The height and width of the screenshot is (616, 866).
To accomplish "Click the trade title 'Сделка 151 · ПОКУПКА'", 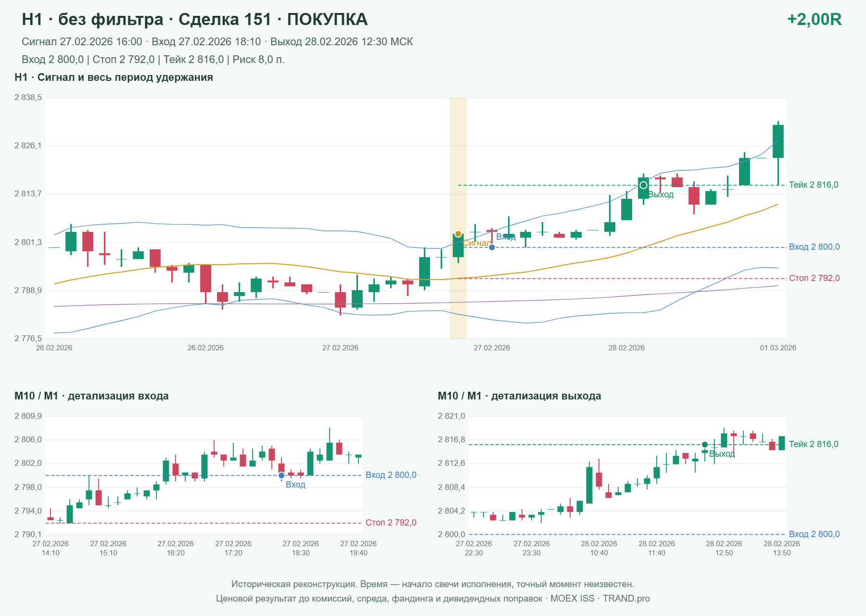I will pyautogui.click(x=273, y=19).
